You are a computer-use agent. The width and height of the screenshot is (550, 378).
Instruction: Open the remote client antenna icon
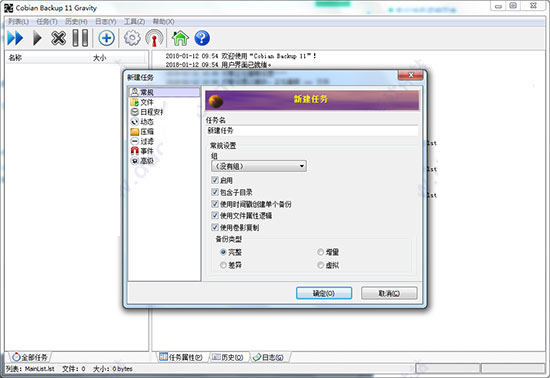click(154, 38)
